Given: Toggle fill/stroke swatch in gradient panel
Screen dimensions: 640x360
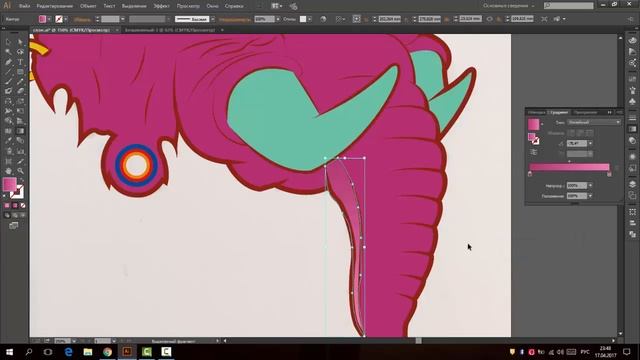Looking at the screenshot, I should tap(533, 139).
